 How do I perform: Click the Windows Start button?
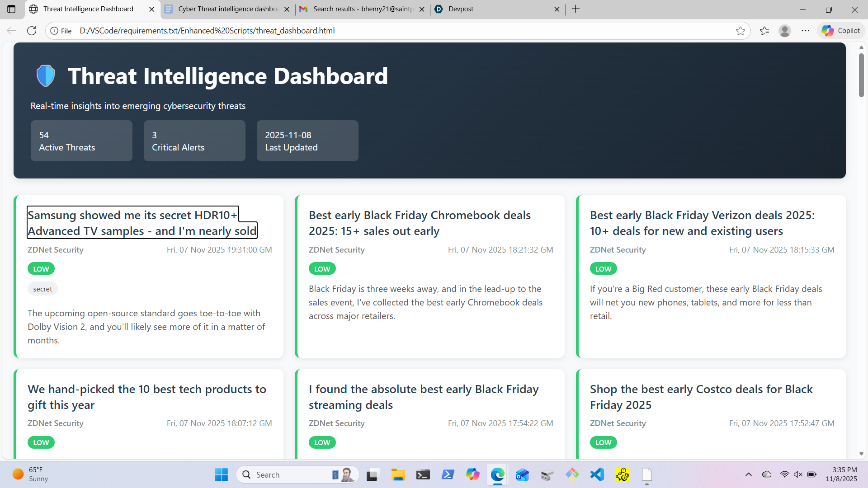point(221,474)
